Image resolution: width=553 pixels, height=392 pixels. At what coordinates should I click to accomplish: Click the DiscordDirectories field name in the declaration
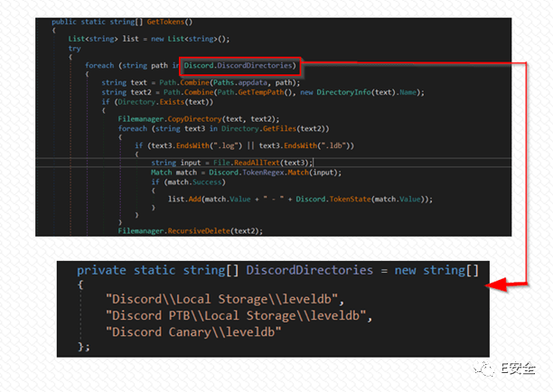coord(309,270)
